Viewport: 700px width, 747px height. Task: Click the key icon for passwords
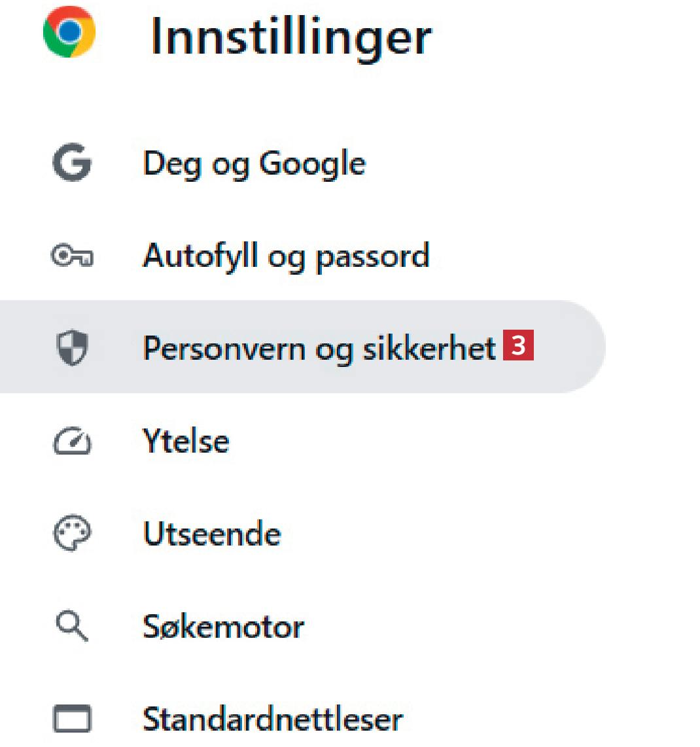click(x=71, y=256)
